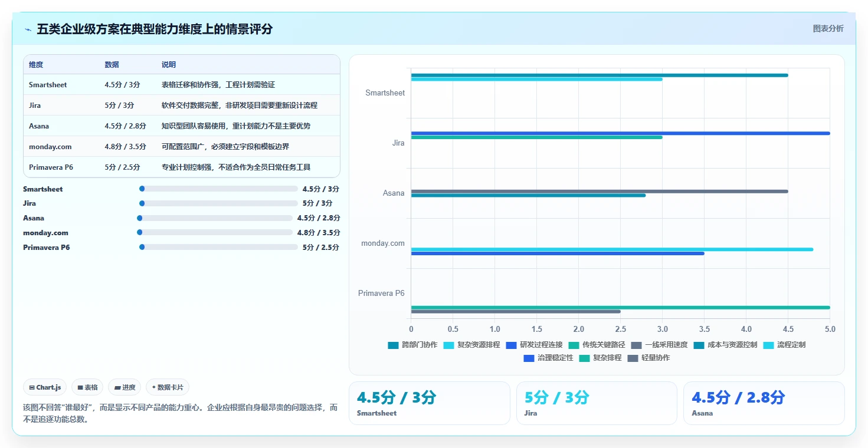Click the footer note starting 该图不回答
Screen dimensions: 868x448
181,413
